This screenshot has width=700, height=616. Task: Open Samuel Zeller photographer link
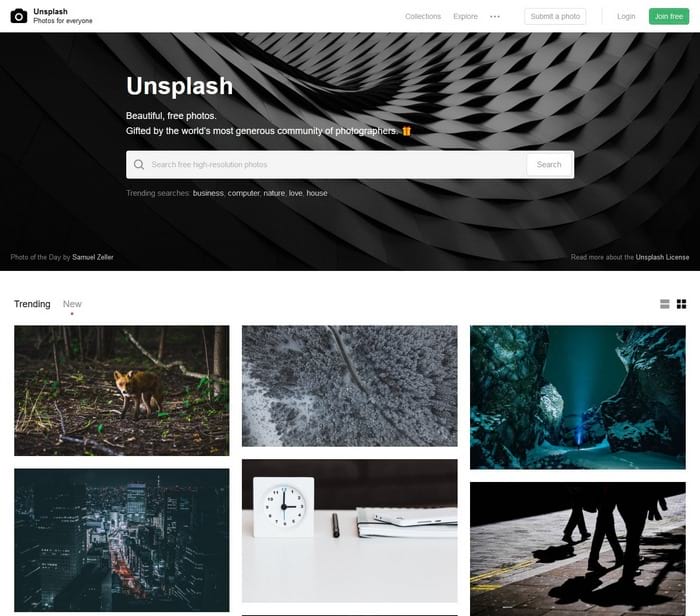[93, 257]
